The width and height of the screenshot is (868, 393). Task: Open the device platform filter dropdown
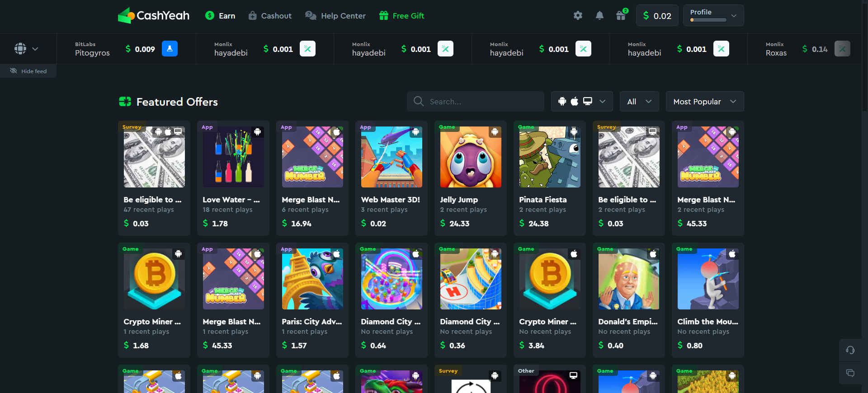pyautogui.click(x=582, y=102)
